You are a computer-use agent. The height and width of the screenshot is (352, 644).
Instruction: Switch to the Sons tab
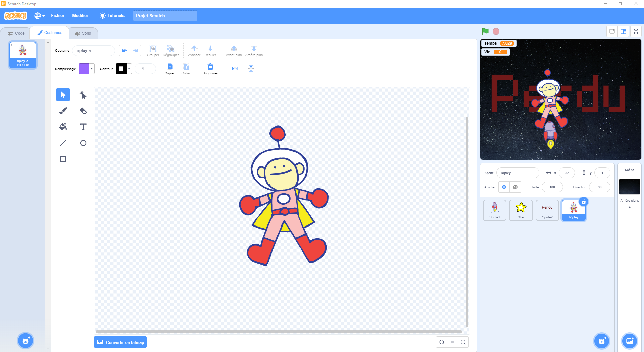[x=83, y=33]
